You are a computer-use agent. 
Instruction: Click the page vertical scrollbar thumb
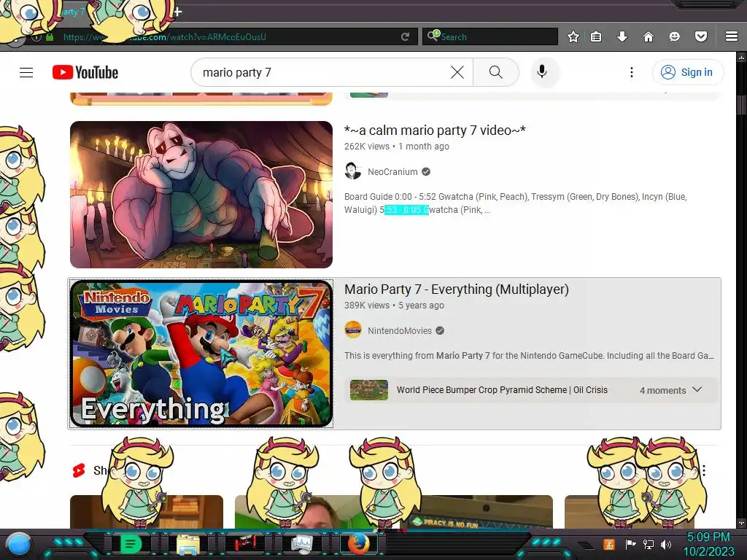[741, 105]
